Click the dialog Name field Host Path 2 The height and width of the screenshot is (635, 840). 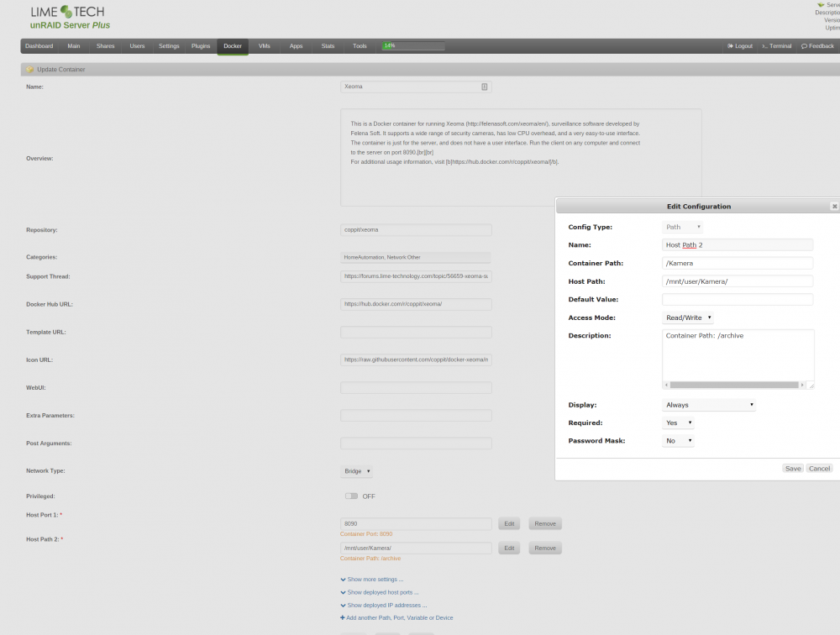[738, 245]
